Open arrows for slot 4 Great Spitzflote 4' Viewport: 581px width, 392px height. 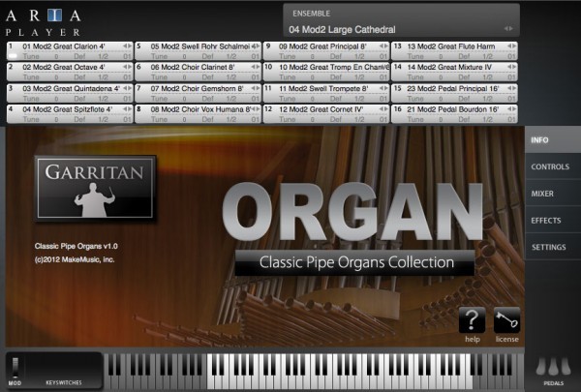[127, 109]
